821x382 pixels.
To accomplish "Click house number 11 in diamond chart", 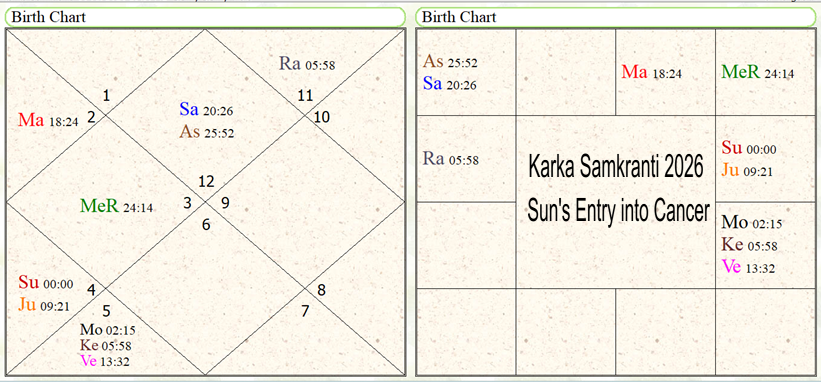I will (x=305, y=96).
